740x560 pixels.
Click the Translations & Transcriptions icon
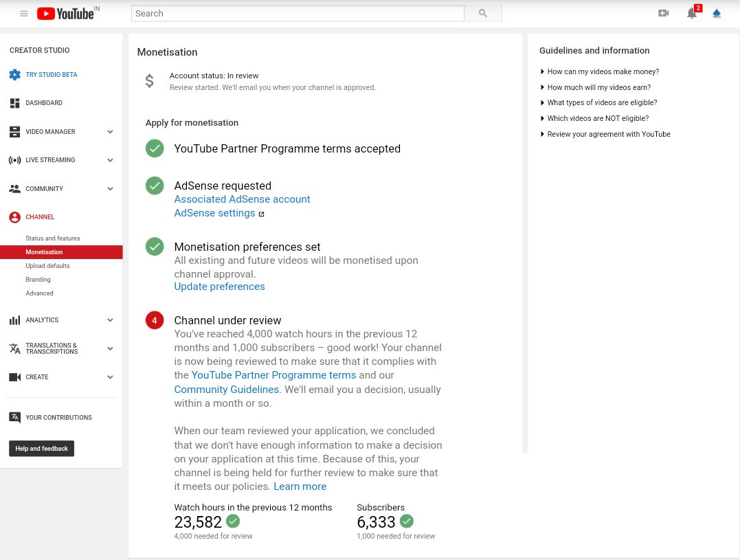pyautogui.click(x=14, y=348)
